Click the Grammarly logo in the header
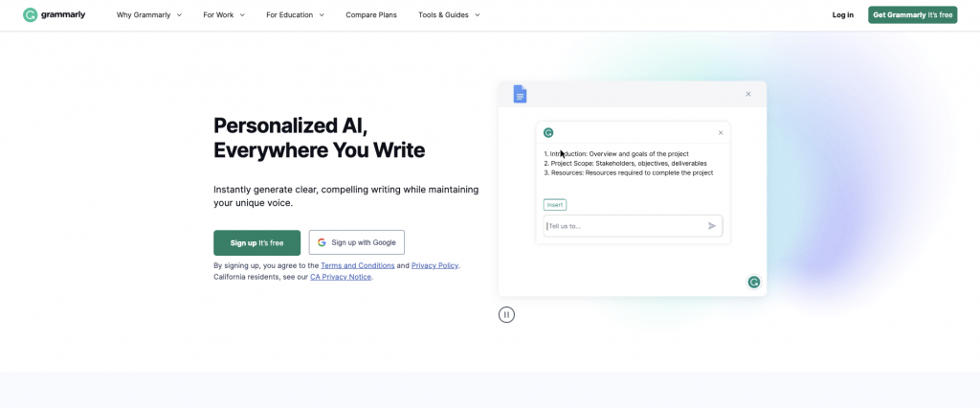Image resolution: width=980 pixels, height=408 pixels. tap(54, 15)
